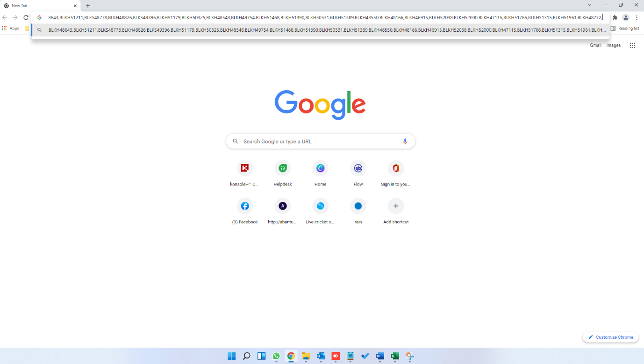Open the Chrome profile avatar

626,17
